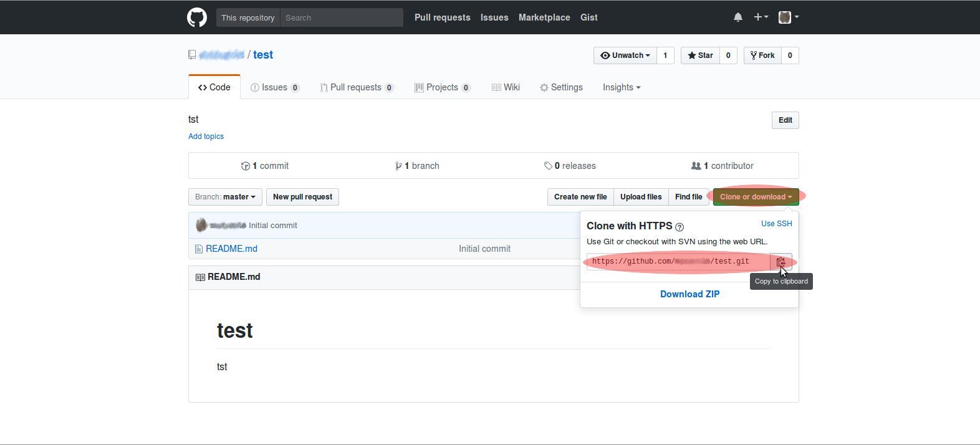Image resolution: width=980 pixels, height=445 pixels.
Task: Open Marketplace from the header
Action: pyautogui.click(x=544, y=17)
